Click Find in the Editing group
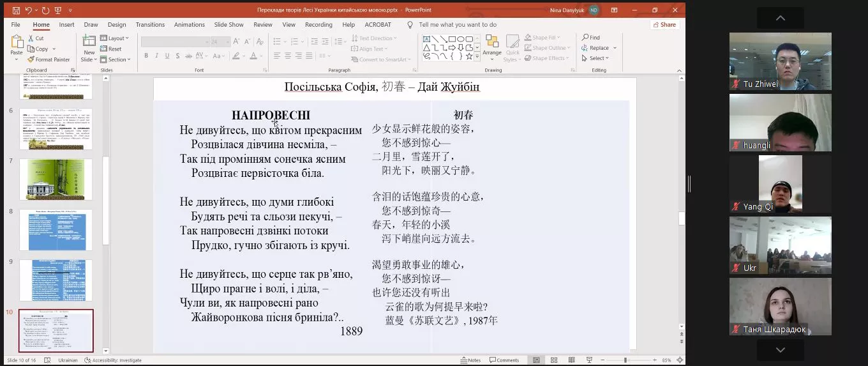The image size is (868, 366). pyautogui.click(x=591, y=38)
